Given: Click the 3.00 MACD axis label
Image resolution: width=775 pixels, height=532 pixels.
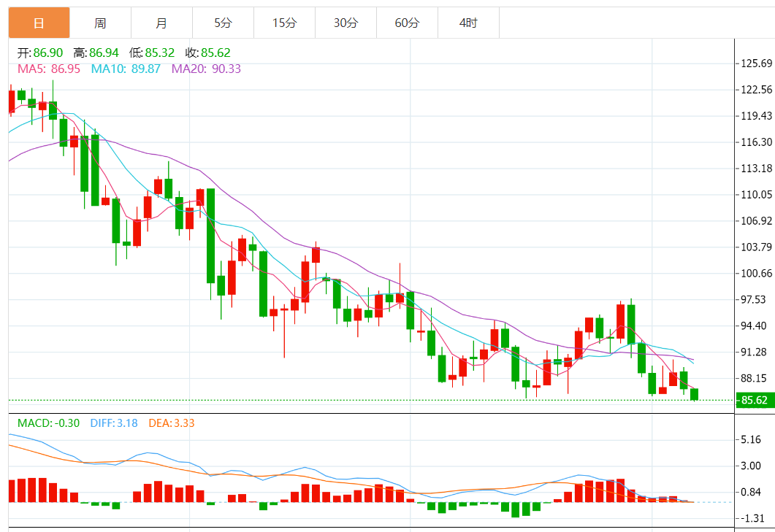Looking at the screenshot, I should tap(750, 466).
